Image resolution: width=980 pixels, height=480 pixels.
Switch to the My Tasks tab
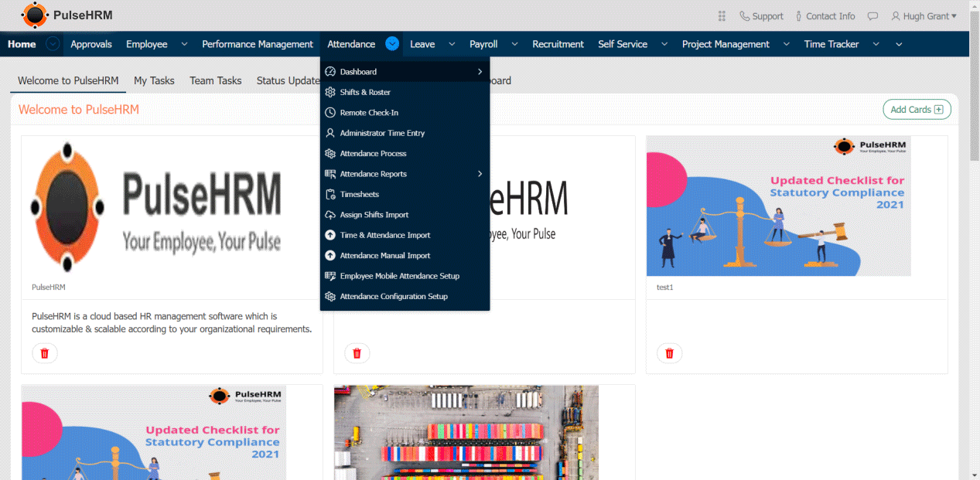pyautogui.click(x=154, y=80)
